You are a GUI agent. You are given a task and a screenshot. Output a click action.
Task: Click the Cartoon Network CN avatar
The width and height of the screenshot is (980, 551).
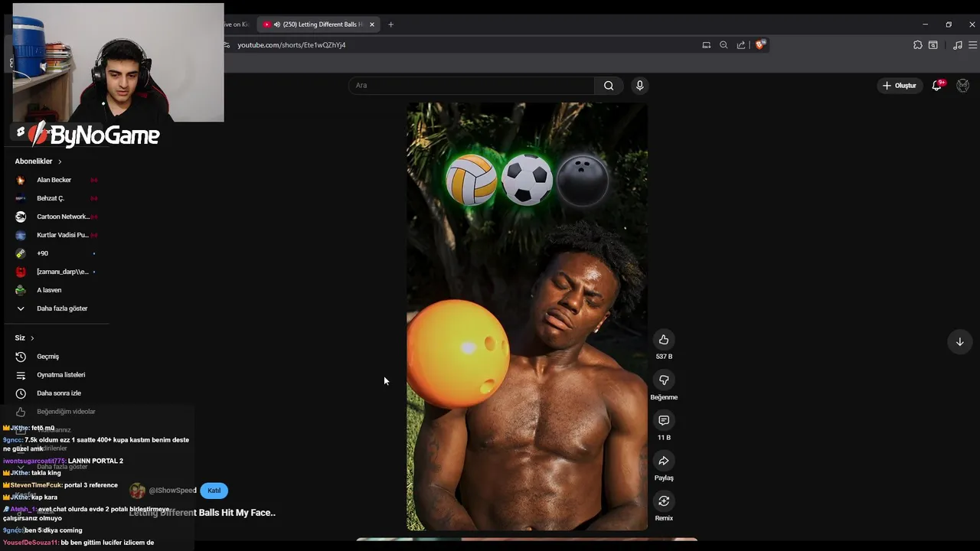click(21, 217)
